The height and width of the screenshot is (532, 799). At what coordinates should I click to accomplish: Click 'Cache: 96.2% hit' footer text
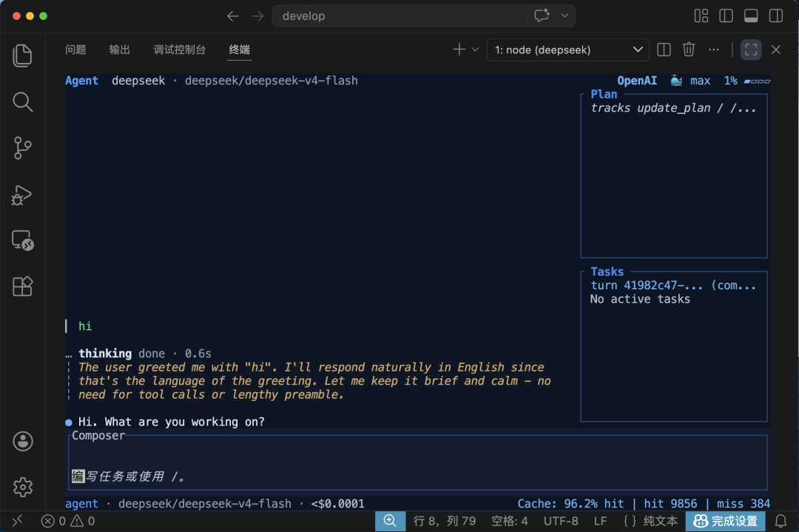(x=570, y=503)
